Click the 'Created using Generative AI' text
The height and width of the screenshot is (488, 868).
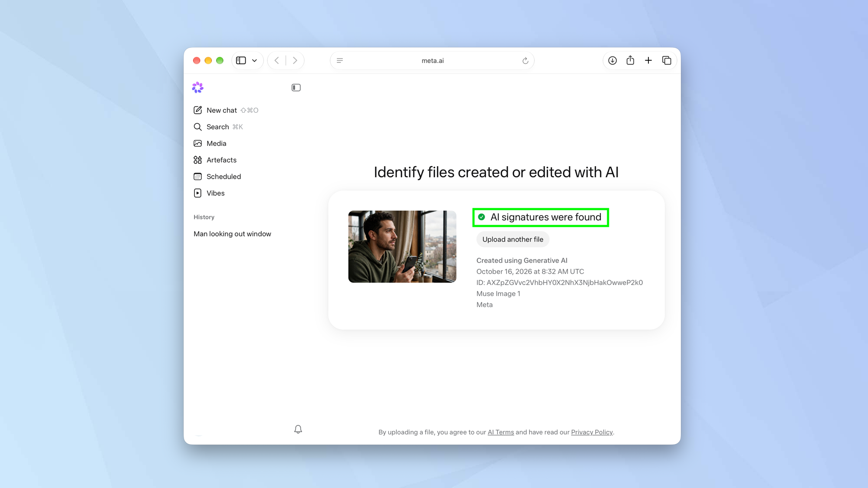tap(522, 260)
